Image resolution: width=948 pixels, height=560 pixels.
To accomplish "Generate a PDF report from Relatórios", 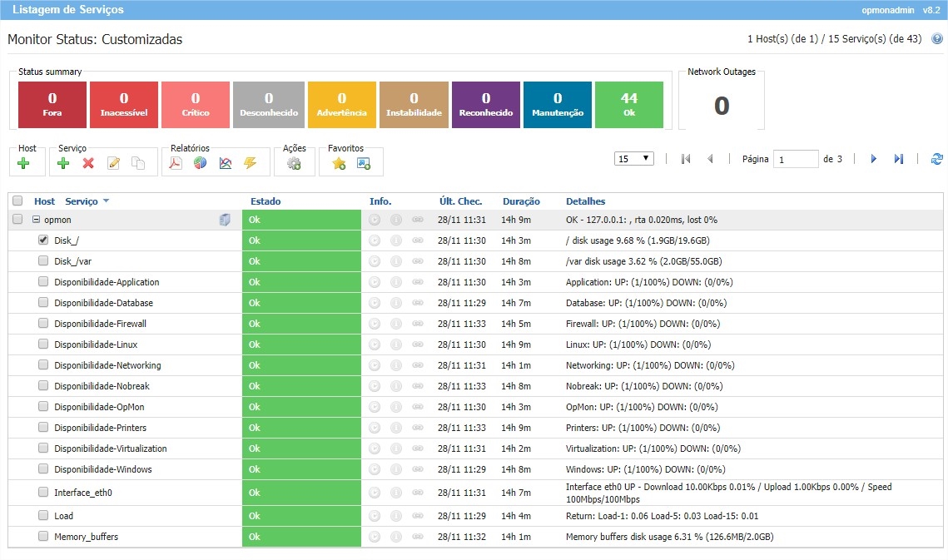I will (175, 163).
